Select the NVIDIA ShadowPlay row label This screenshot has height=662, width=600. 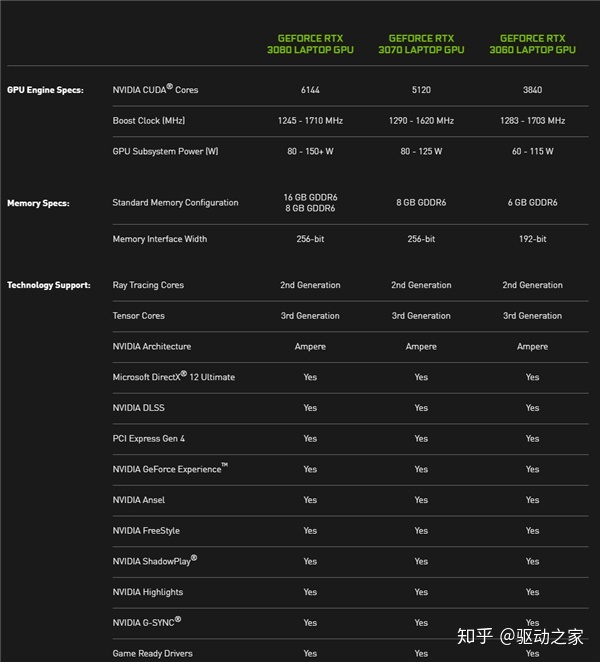155,561
